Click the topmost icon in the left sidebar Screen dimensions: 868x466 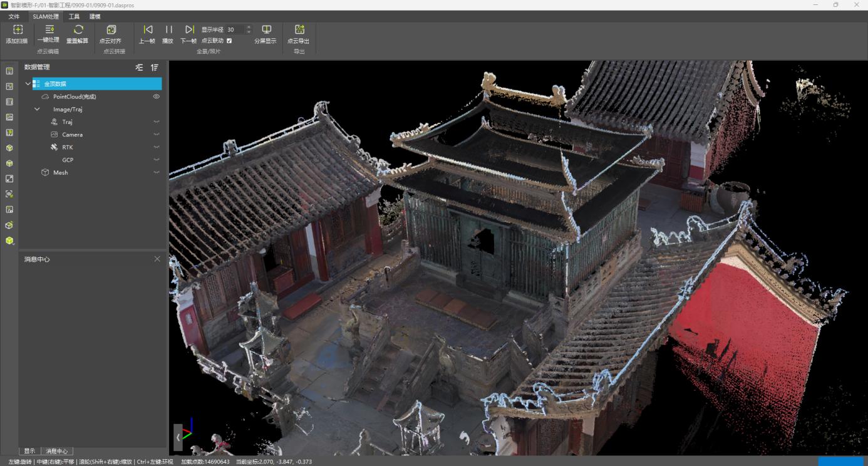coord(9,71)
